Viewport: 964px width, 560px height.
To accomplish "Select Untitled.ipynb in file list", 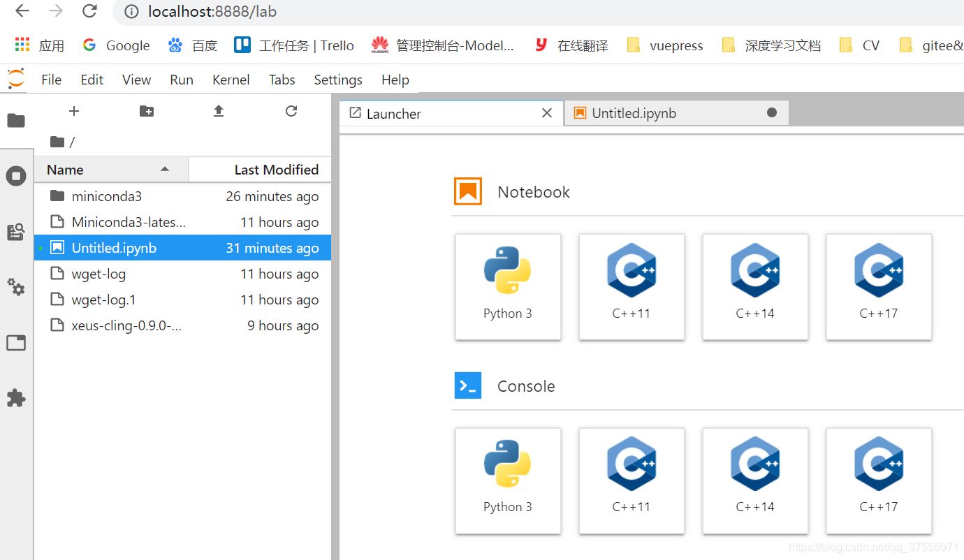I will pos(183,248).
